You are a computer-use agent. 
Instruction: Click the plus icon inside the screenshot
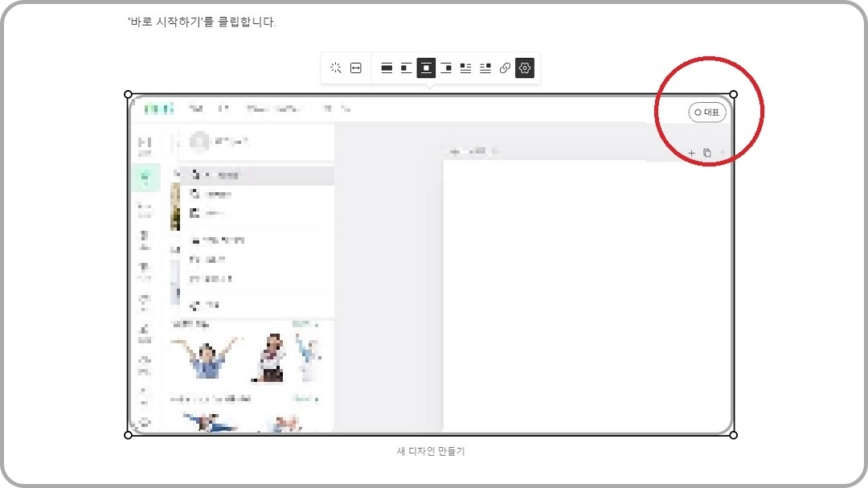coord(691,153)
